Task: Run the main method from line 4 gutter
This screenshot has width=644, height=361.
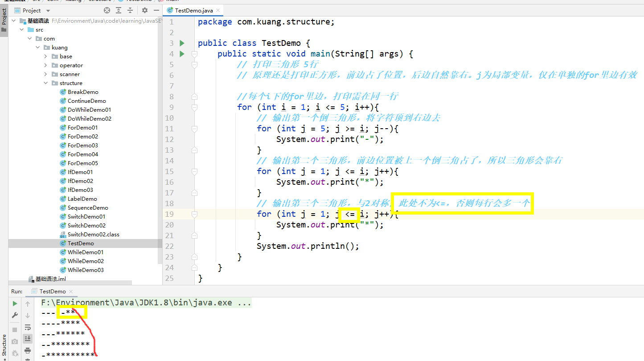Action: point(182,54)
